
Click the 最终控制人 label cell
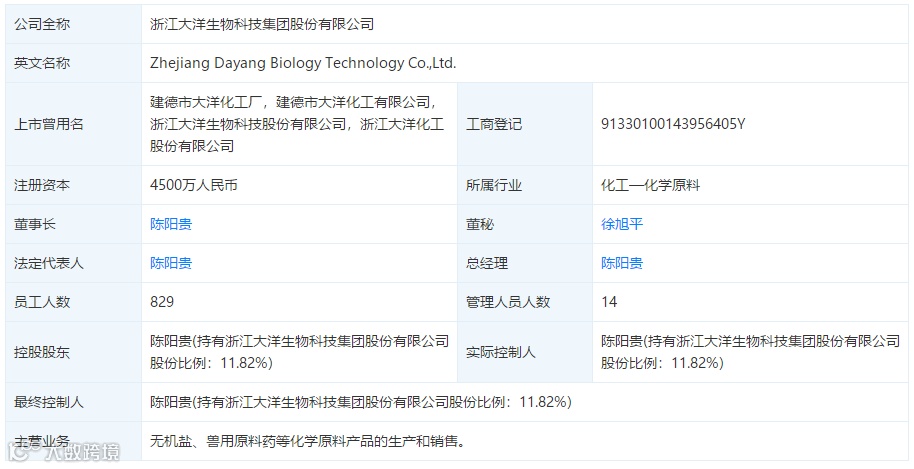pos(73,402)
